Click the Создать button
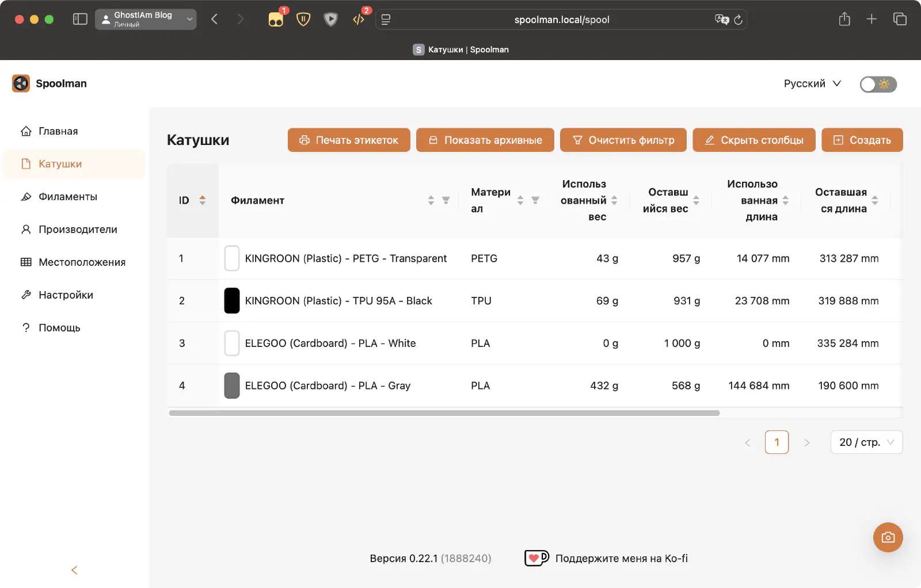Screen dimensions: 921x588 pyautogui.click(x=862, y=140)
